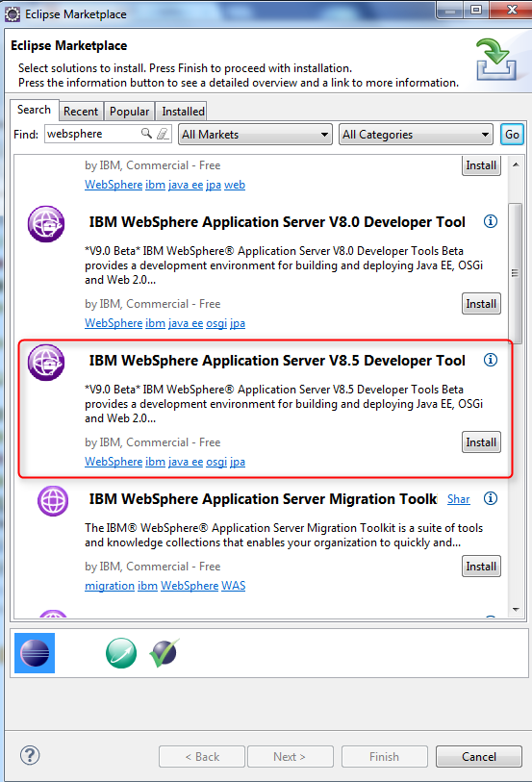Click the Finish button

coord(385,757)
